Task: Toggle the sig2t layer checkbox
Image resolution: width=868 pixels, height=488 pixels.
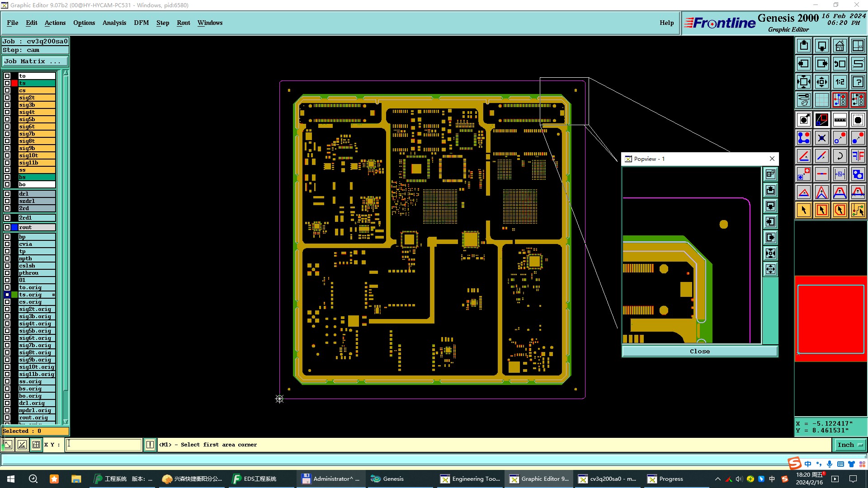Action: [x=7, y=98]
